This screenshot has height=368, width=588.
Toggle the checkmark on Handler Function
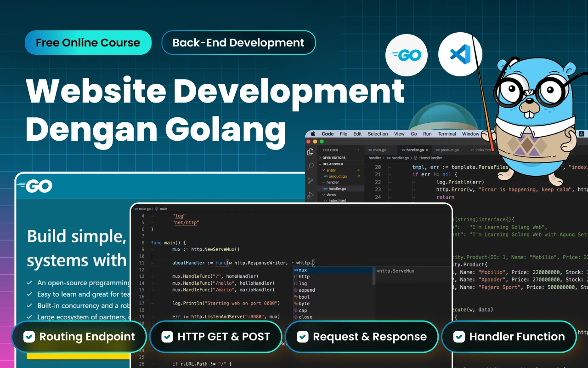tap(459, 337)
